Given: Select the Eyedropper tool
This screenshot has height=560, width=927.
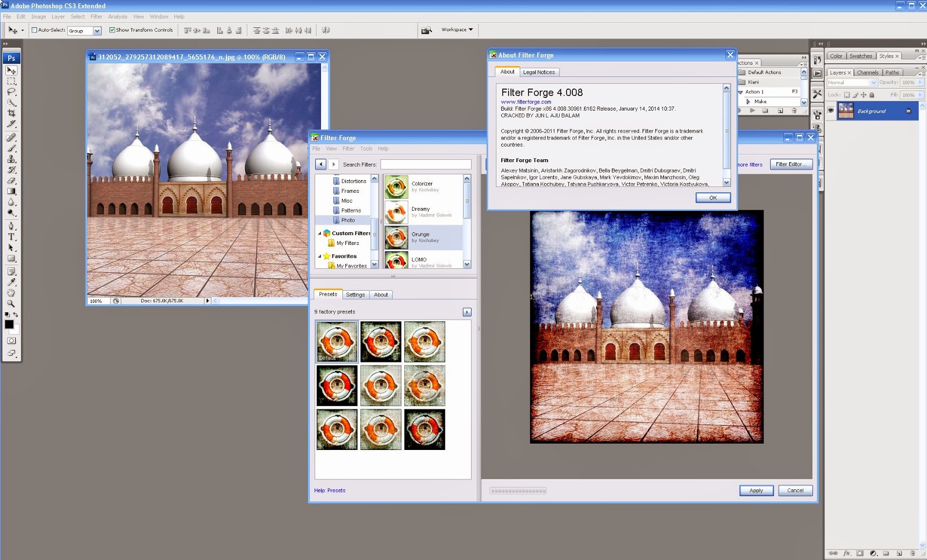Looking at the screenshot, I should [x=11, y=282].
